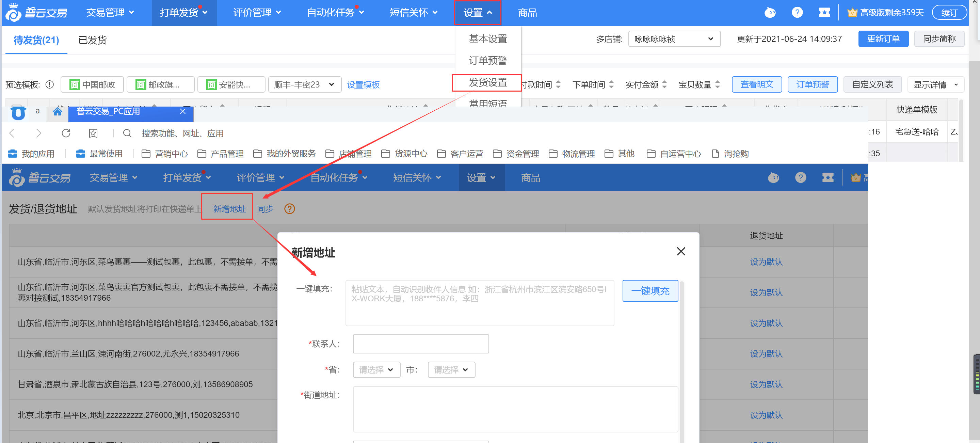Click the 联系人 input field
The height and width of the screenshot is (443, 980).
420,344
